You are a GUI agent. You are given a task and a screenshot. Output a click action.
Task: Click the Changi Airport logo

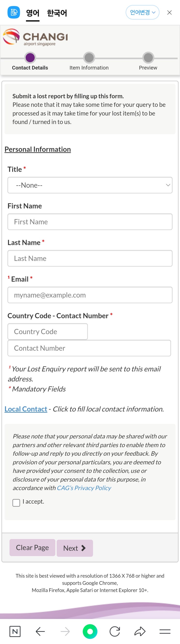(x=35, y=37)
